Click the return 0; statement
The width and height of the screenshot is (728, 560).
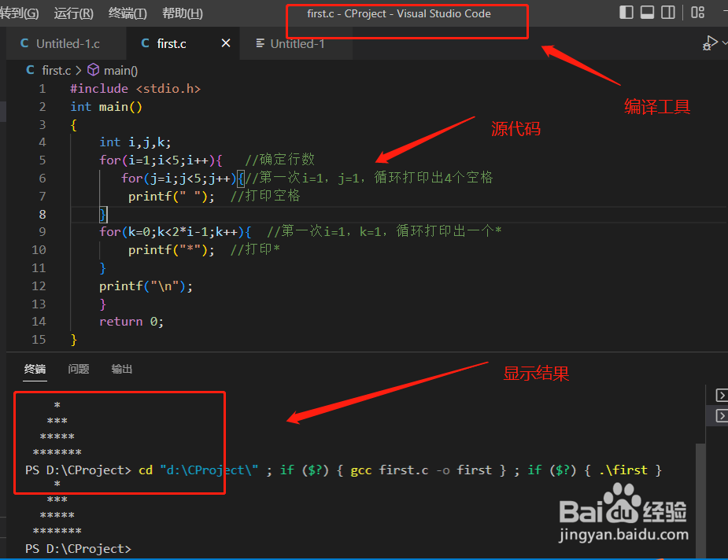pyautogui.click(x=131, y=322)
